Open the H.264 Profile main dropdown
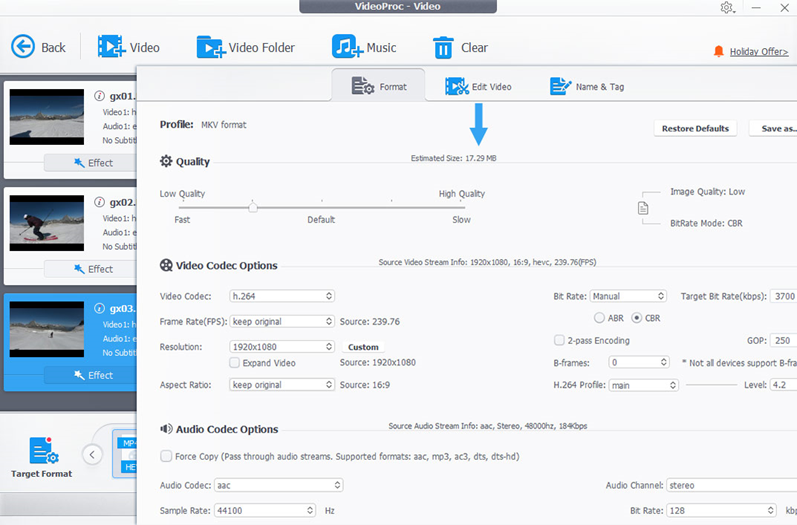Viewport: 797px width, 525px height. click(x=643, y=385)
